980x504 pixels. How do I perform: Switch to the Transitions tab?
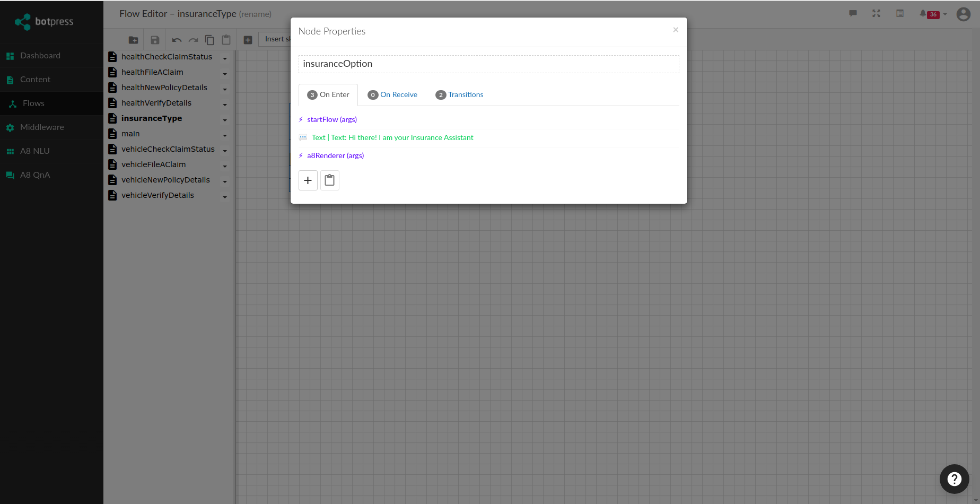(x=459, y=95)
